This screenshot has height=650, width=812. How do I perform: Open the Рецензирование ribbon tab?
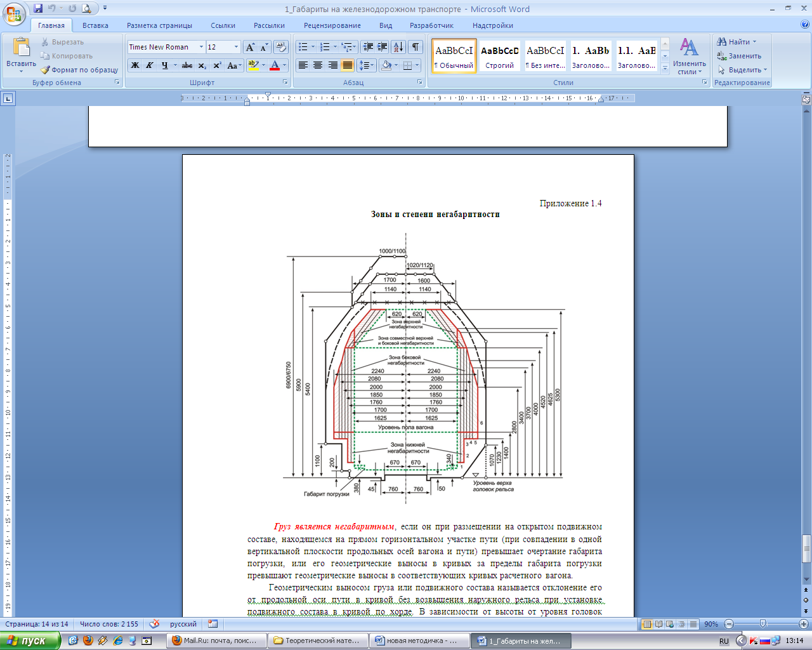[x=332, y=25]
